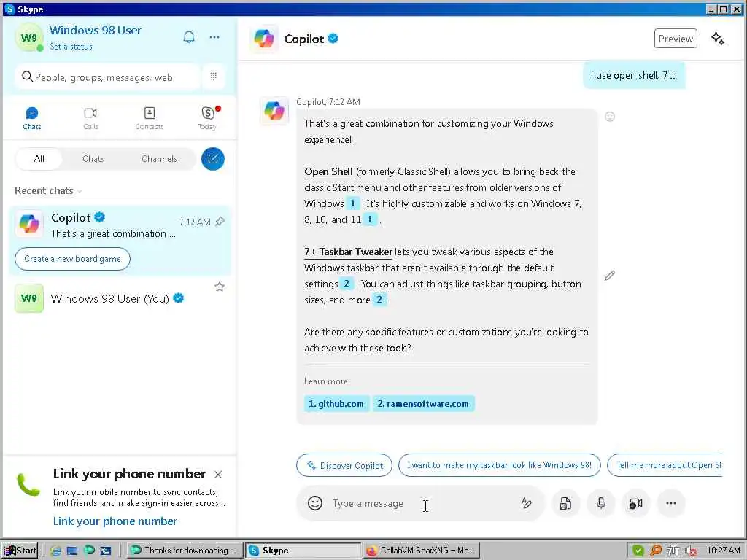
Task: Click the 10:27 AM system clock
Action: tap(723, 551)
